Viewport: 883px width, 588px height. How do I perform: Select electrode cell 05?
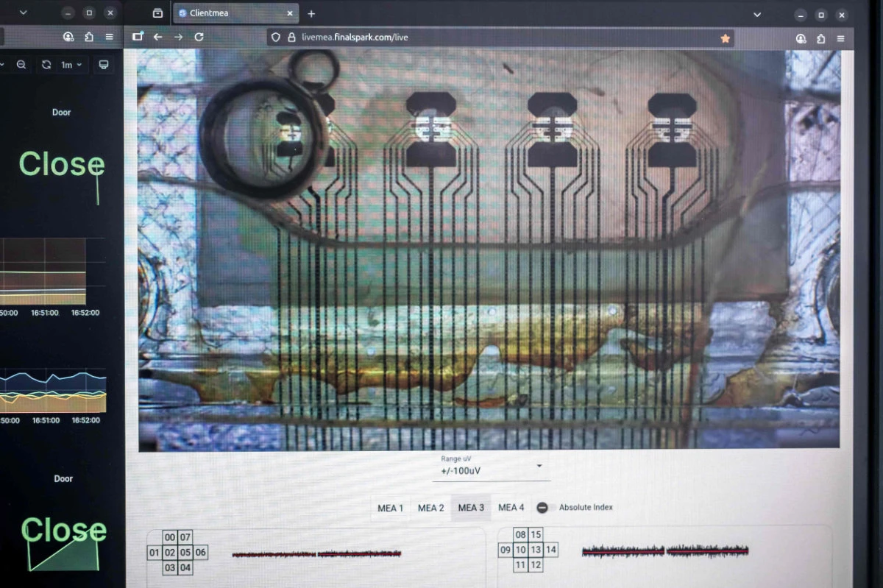tap(185, 553)
